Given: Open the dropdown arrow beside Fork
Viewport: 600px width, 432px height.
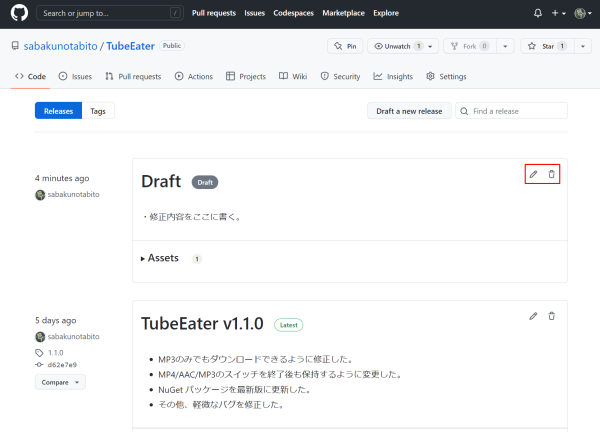Looking at the screenshot, I should click(505, 46).
